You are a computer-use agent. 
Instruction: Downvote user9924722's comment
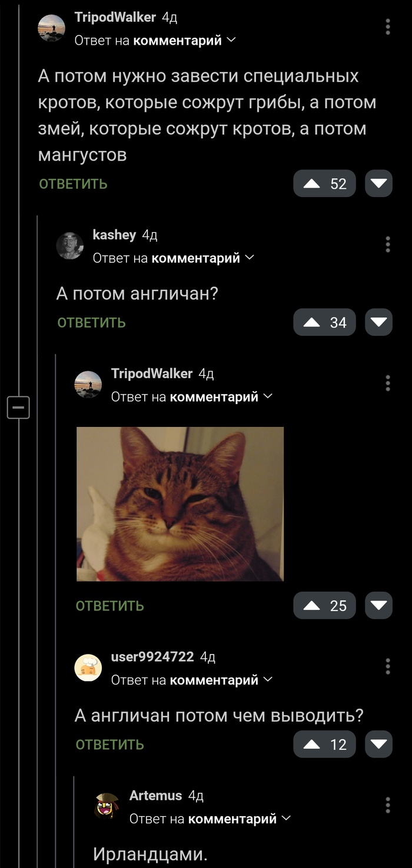pos(378,745)
